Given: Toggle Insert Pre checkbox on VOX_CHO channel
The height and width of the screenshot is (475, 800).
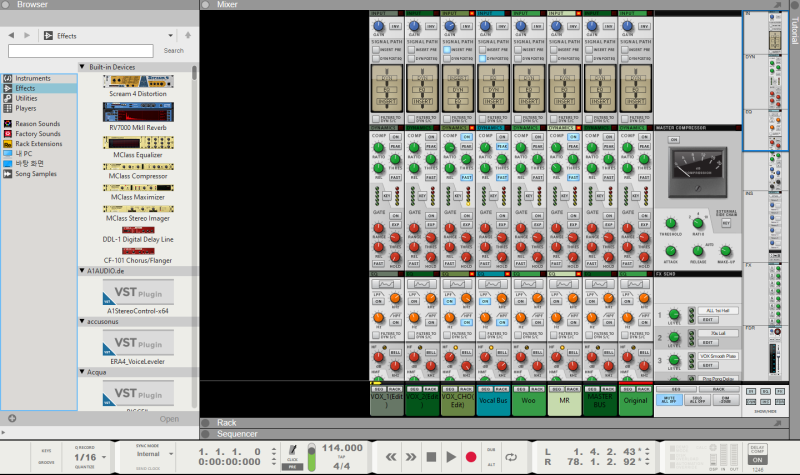Looking at the screenshot, I should [447, 49].
